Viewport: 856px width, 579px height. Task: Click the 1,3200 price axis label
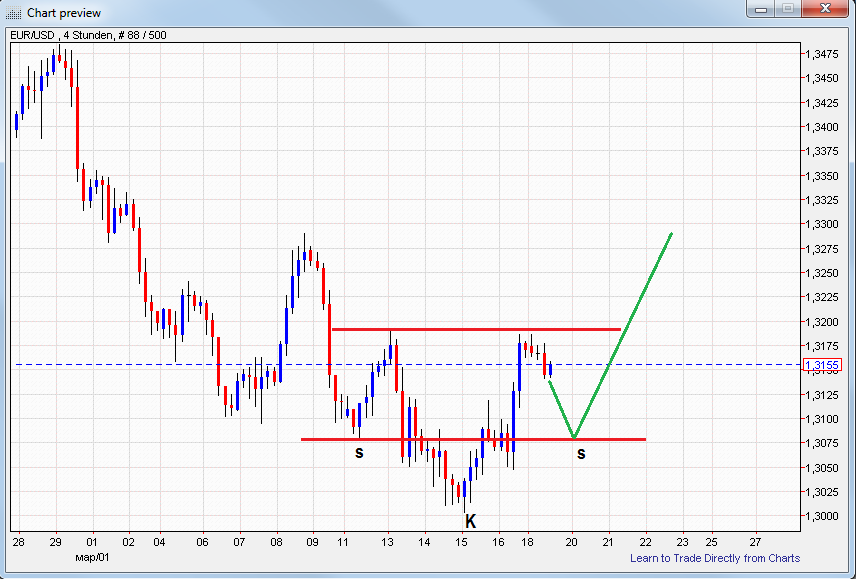click(x=823, y=322)
